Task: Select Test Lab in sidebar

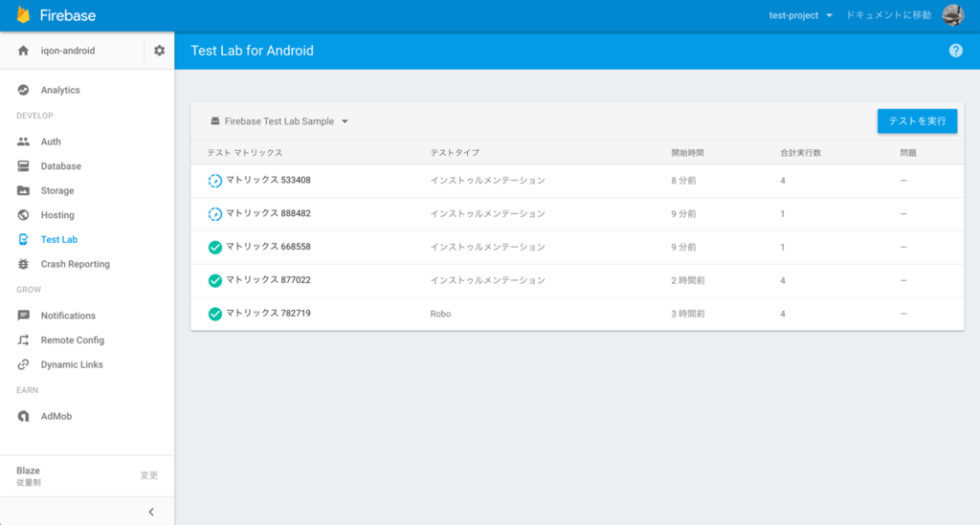Action: [58, 239]
